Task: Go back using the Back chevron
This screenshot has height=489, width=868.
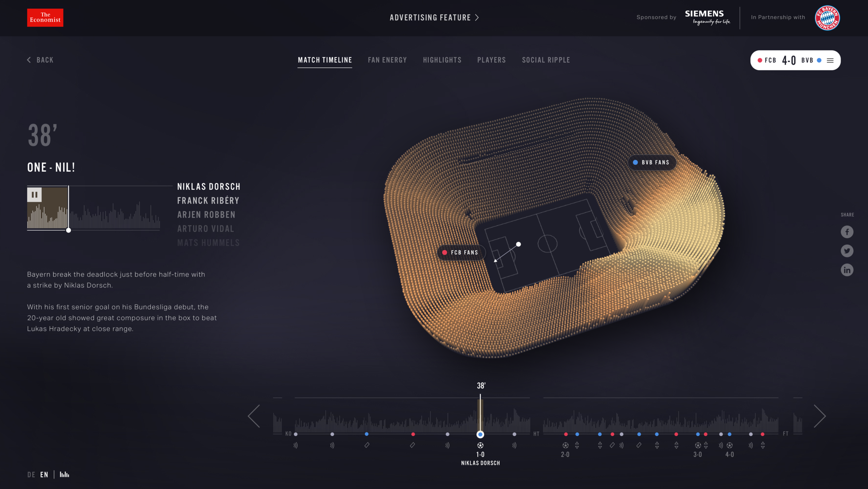Action: click(29, 60)
